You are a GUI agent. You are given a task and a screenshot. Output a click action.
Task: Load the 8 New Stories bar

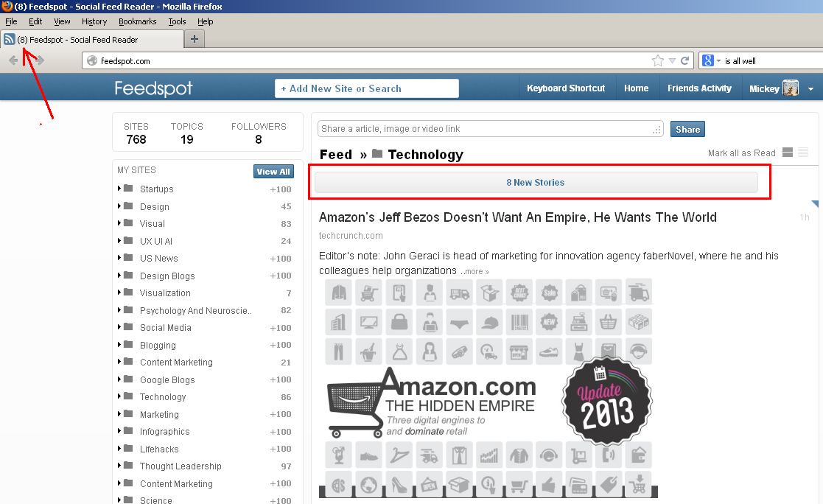tap(536, 182)
